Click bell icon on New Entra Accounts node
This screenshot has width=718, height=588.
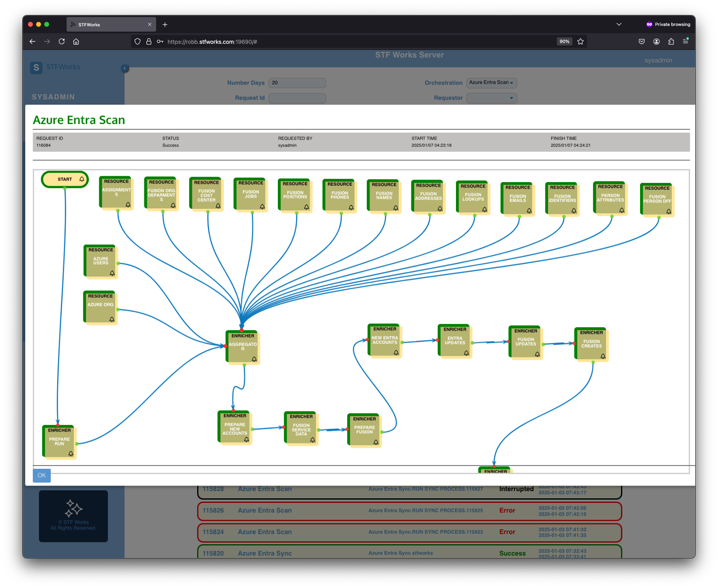point(396,352)
